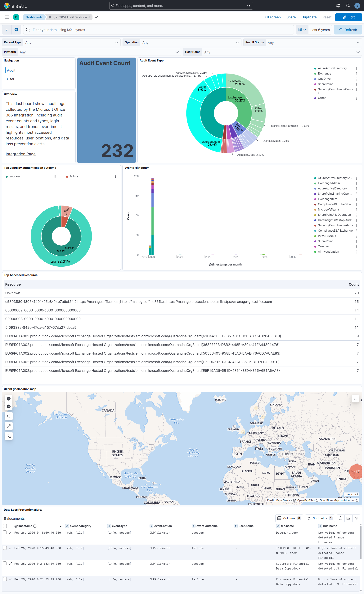The image size is (364, 594).
Task: Click the success legend color dot
Action: coord(7,176)
